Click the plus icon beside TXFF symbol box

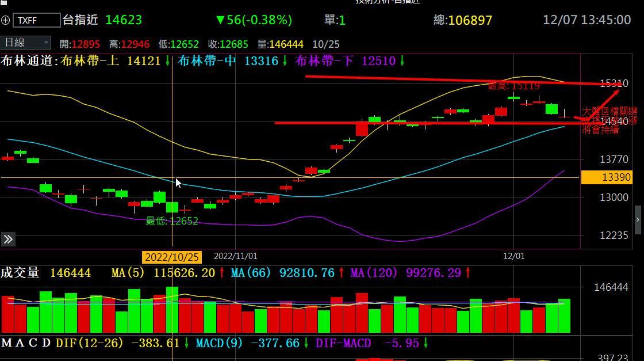tap(6, 20)
